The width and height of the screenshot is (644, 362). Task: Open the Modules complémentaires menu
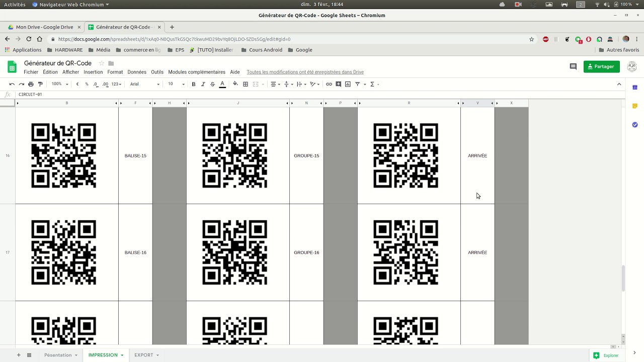pos(197,72)
